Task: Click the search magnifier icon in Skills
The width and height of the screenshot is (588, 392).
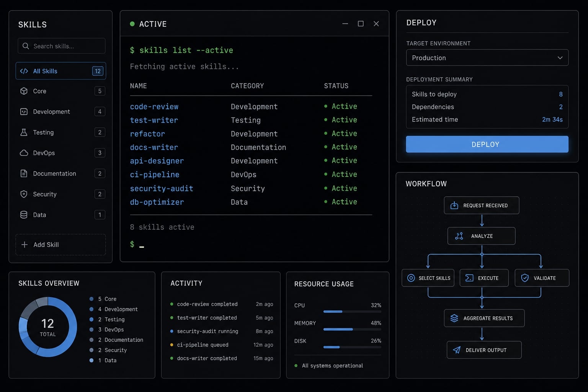Action: [26, 46]
